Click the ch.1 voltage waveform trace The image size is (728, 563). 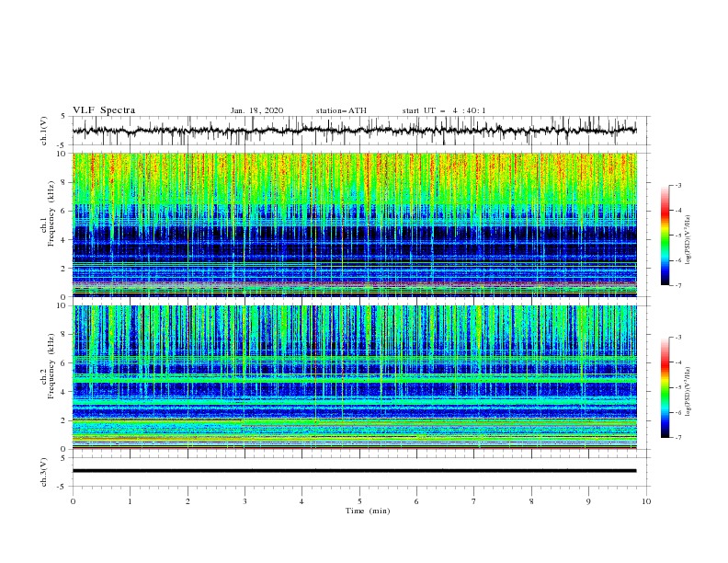(x=354, y=131)
